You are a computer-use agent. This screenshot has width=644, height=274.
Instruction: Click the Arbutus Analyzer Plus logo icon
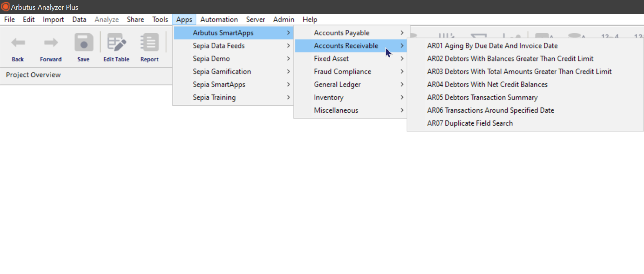[x=5, y=7]
